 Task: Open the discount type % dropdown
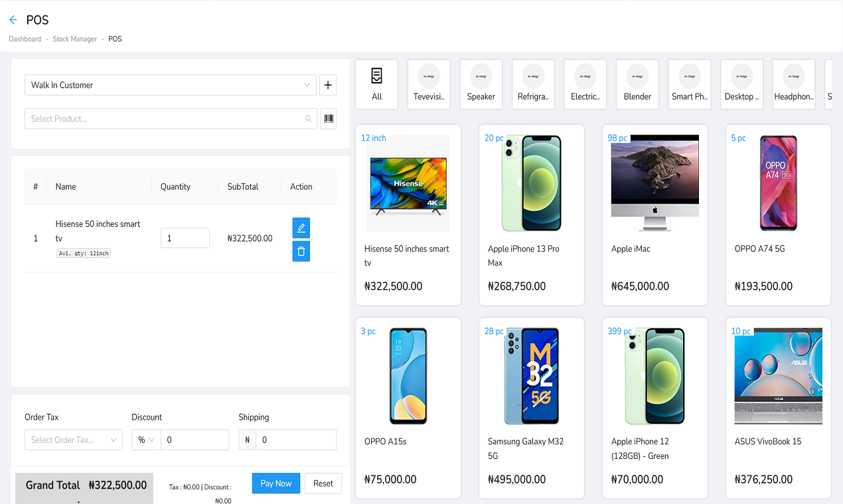[146, 440]
